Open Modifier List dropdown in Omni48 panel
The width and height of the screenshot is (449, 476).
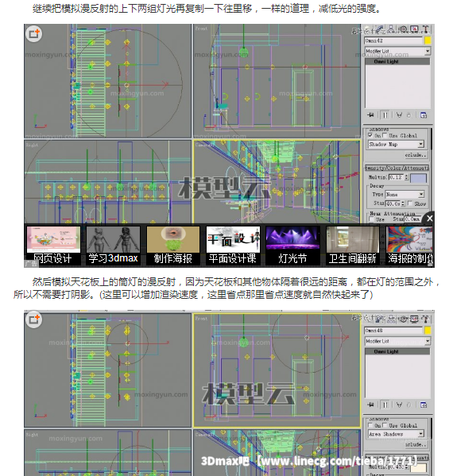pyautogui.click(x=428, y=341)
